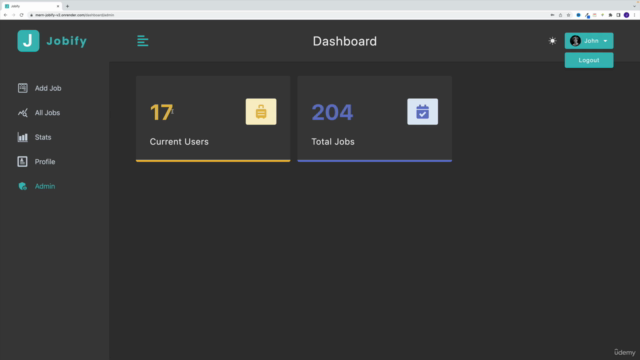Screen dimensions: 640x360
Task: Click the Stats bar chart icon
Action: coord(22,137)
